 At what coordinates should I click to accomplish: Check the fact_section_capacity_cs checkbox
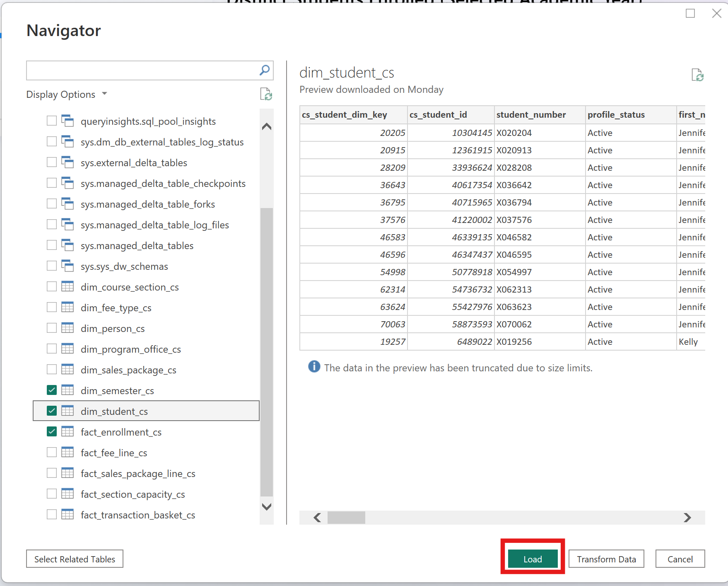pos(52,494)
